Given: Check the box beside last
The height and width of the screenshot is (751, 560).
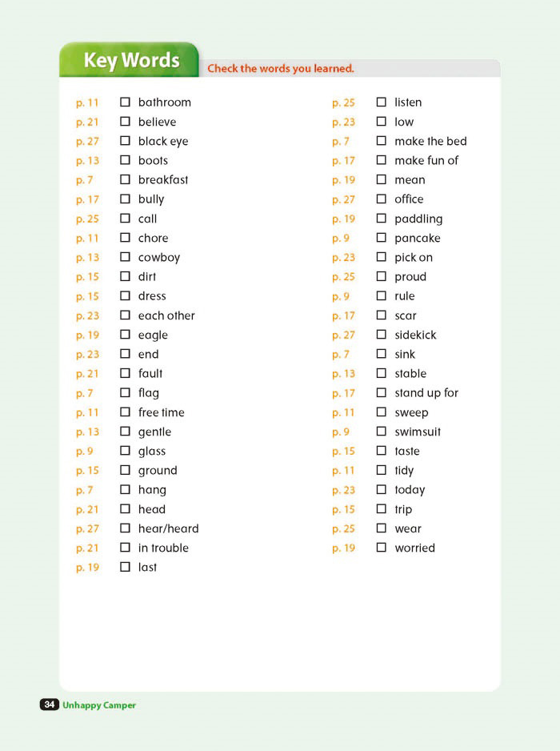Looking at the screenshot, I should click(x=125, y=567).
